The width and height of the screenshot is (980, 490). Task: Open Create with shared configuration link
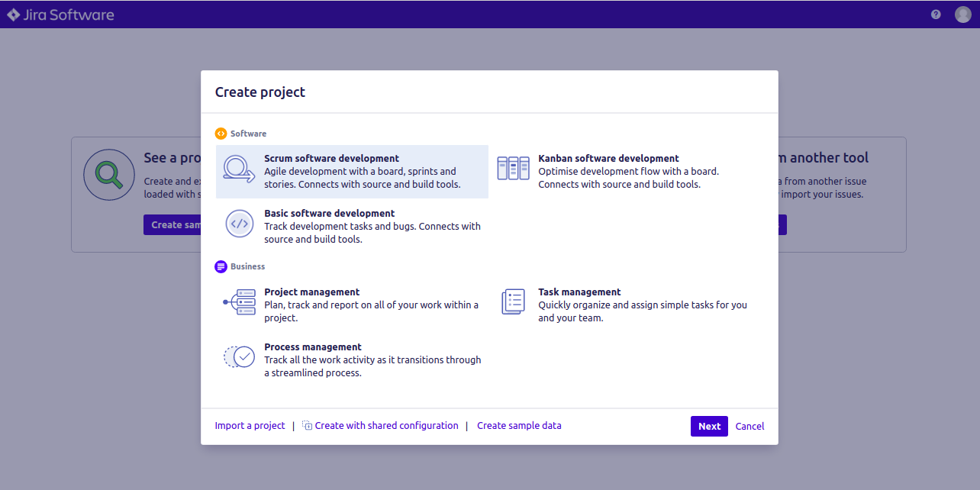386,426
